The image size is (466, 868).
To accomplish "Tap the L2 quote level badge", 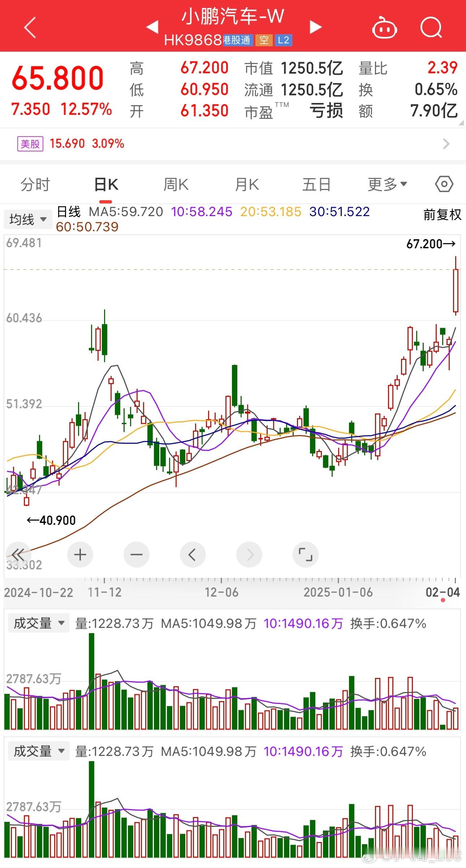I will coord(284,40).
